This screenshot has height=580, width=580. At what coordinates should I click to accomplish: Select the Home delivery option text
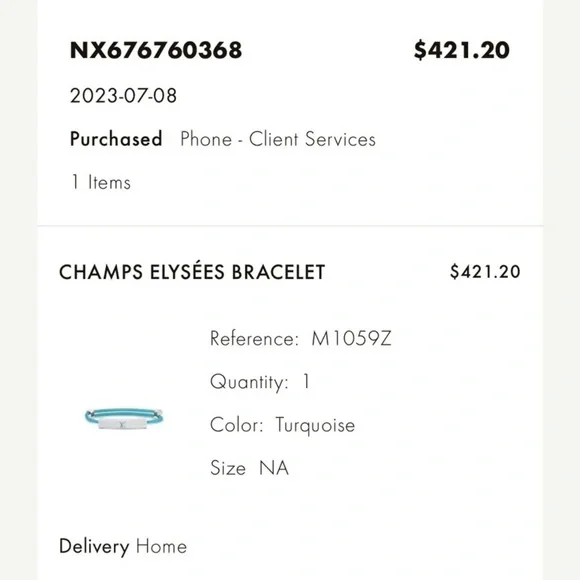(x=161, y=546)
